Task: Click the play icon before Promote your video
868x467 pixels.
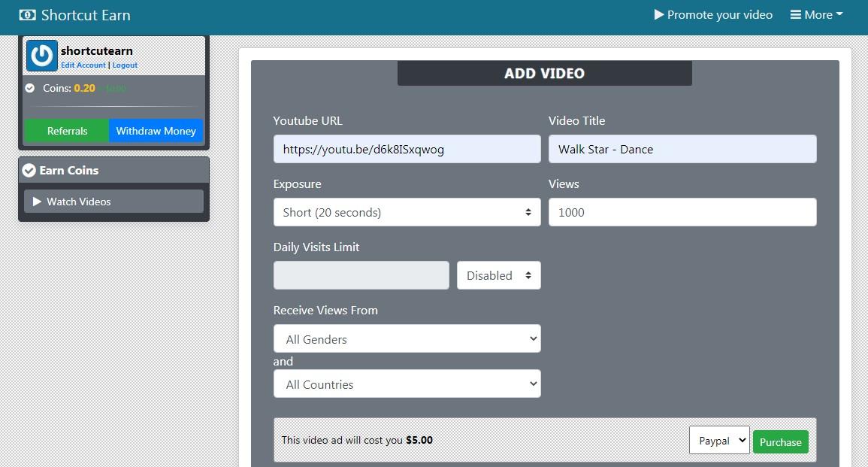Action: pos(659,14)
